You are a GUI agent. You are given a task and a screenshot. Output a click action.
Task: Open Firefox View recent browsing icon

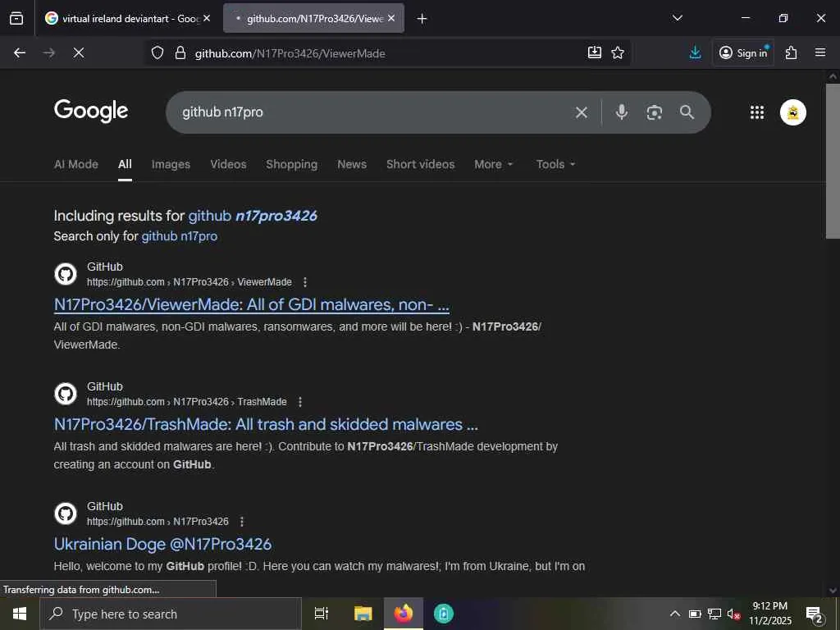coord(16,18)
